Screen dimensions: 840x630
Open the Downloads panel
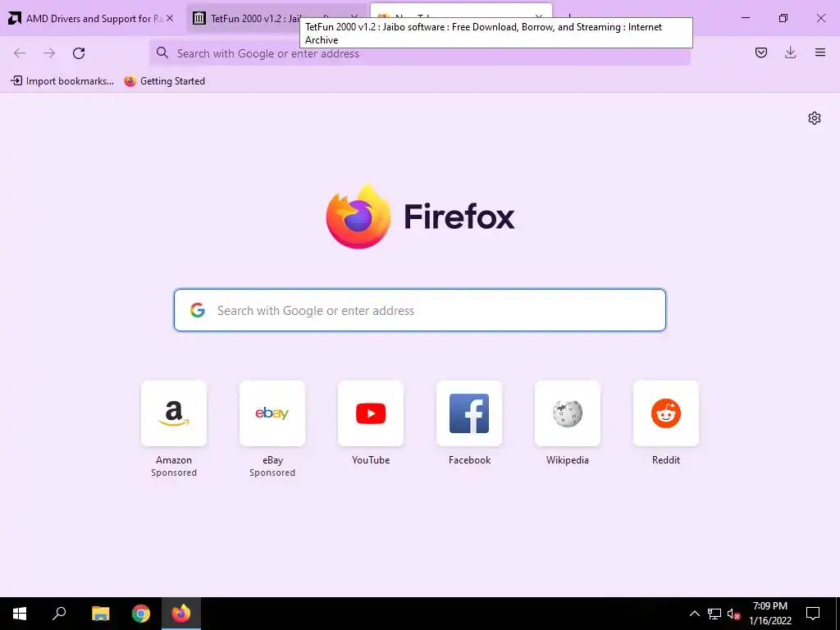click(790, 52)
